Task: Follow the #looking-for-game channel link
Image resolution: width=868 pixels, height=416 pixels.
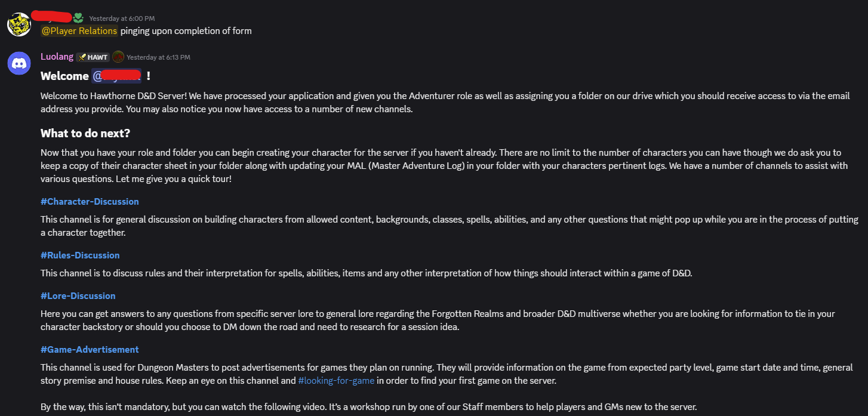Action: click(336, 380)
